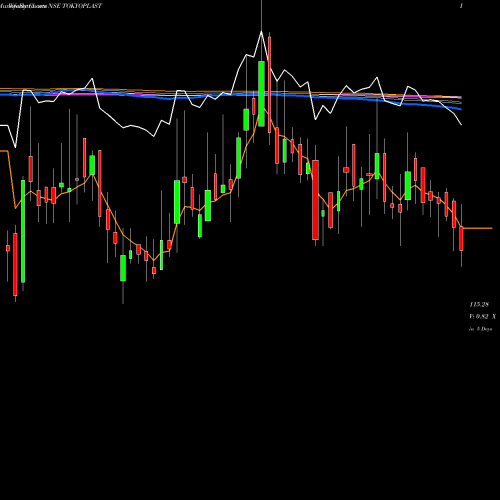
Task: Select the 115.28 price value
Action: point(479,304)
